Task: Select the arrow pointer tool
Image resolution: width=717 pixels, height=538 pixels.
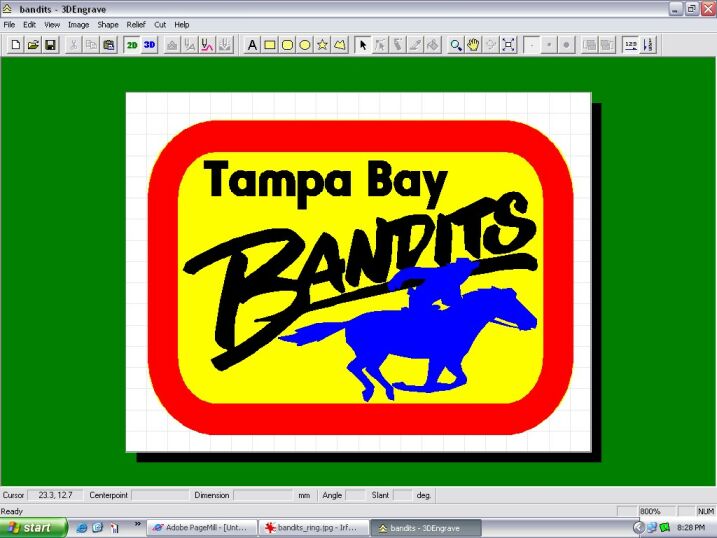Action: click(x=363, y=45)
